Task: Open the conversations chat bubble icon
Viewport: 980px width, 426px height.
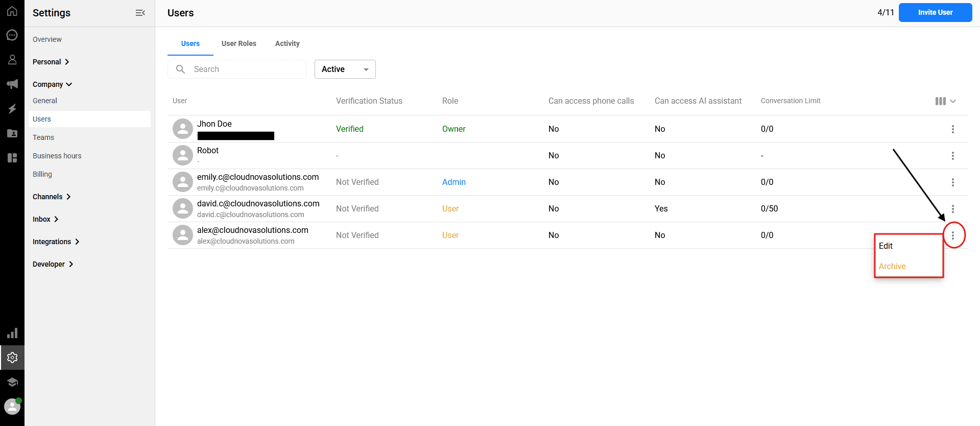Action: click(x=12, y=35)
